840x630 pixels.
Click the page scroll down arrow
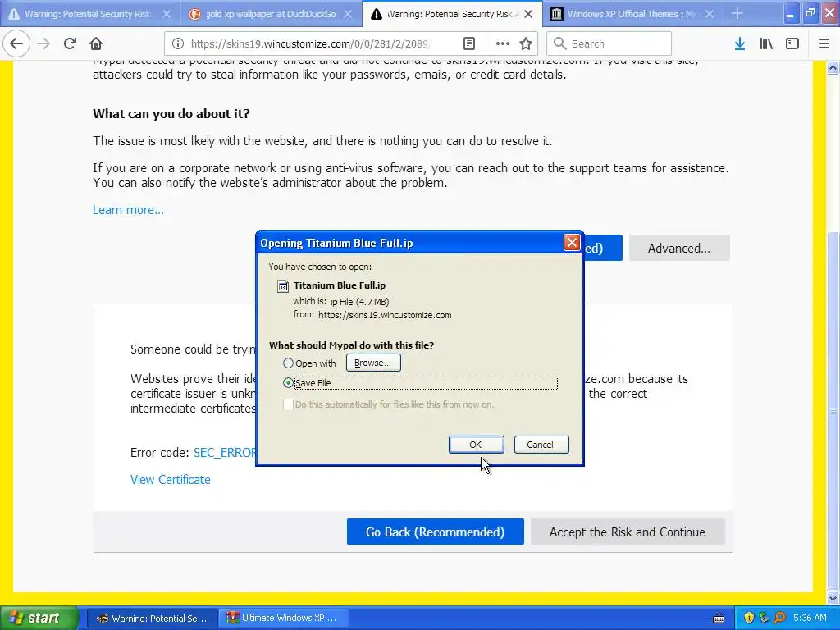[833, 597]
